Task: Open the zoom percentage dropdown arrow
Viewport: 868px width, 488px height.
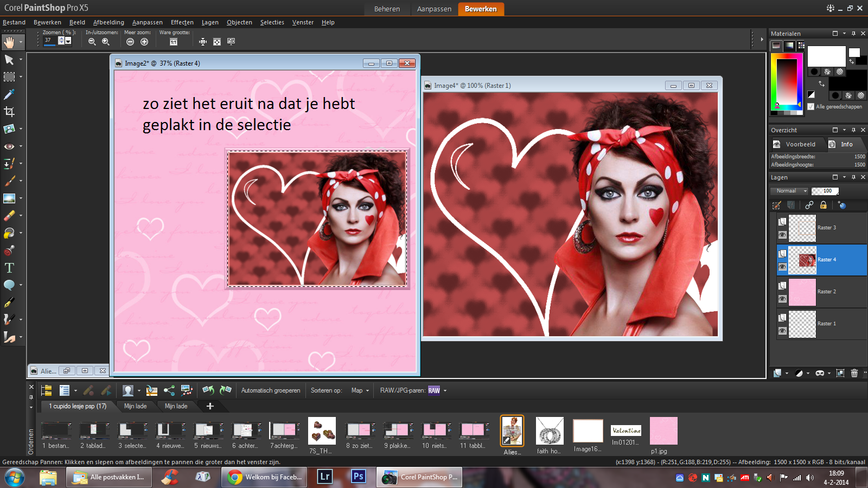Action: click(x=68, y=41)
